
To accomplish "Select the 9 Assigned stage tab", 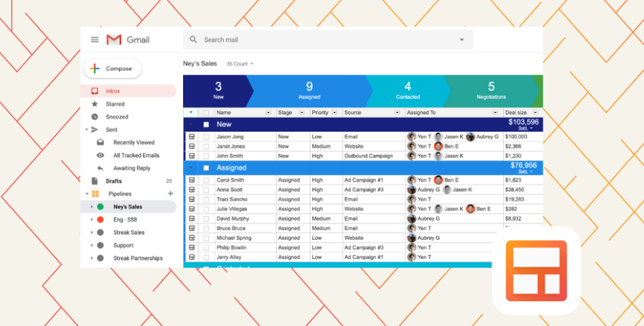I will tap(309, 91).
